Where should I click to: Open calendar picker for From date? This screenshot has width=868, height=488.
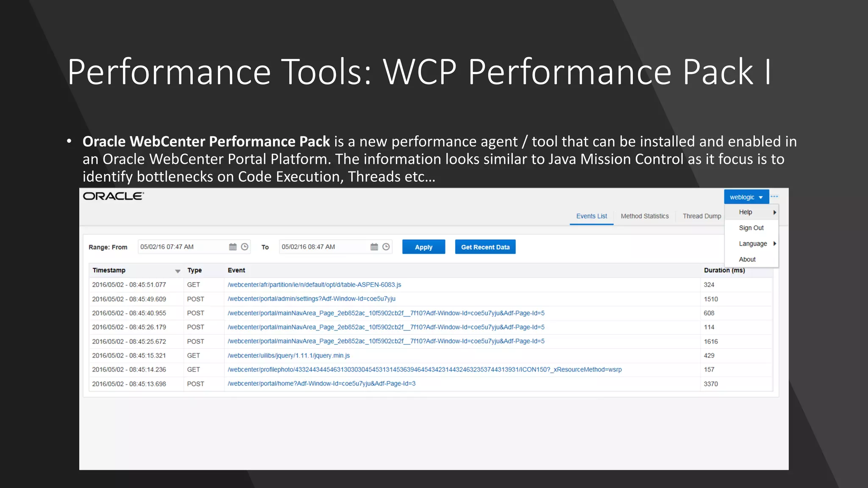233,247
